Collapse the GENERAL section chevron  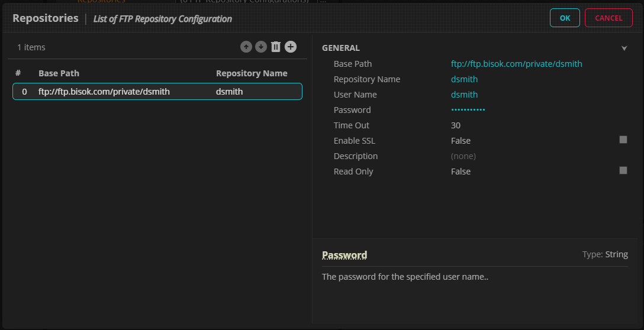(x=624, y=48)
